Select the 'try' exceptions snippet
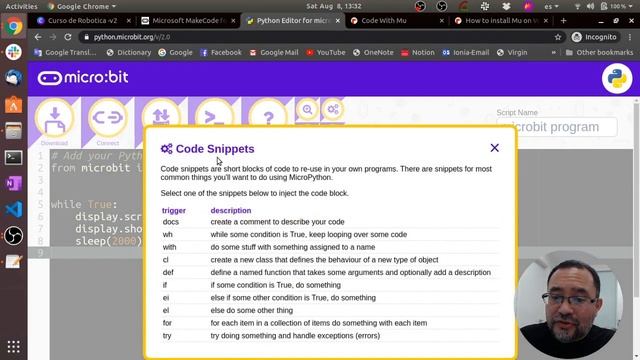Viewport: 640px width, 360px height. pos(330,336)
